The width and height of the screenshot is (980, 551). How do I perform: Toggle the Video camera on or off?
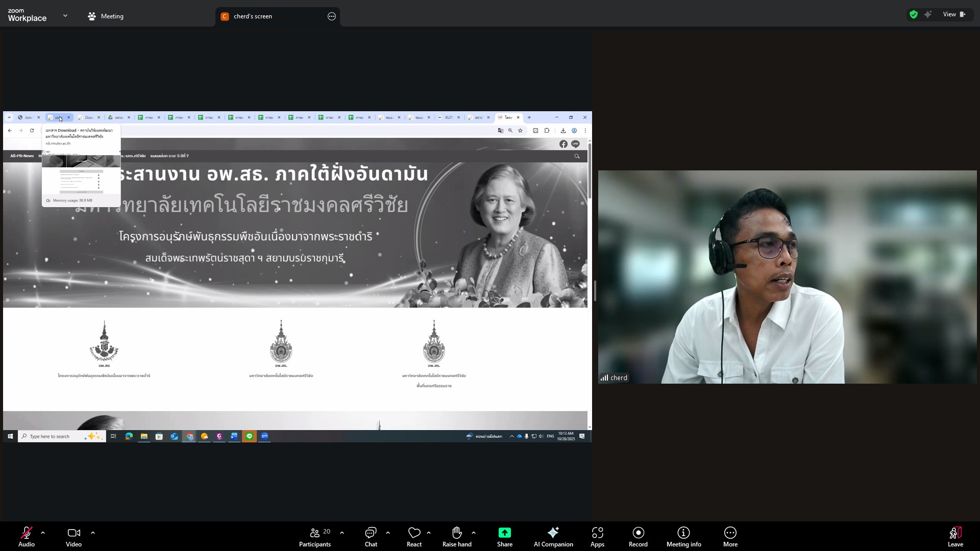[x=73, y=533]
